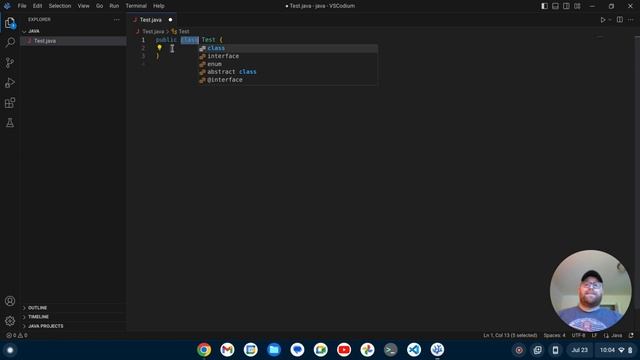Split the editor to the right

tap(620, 20)
